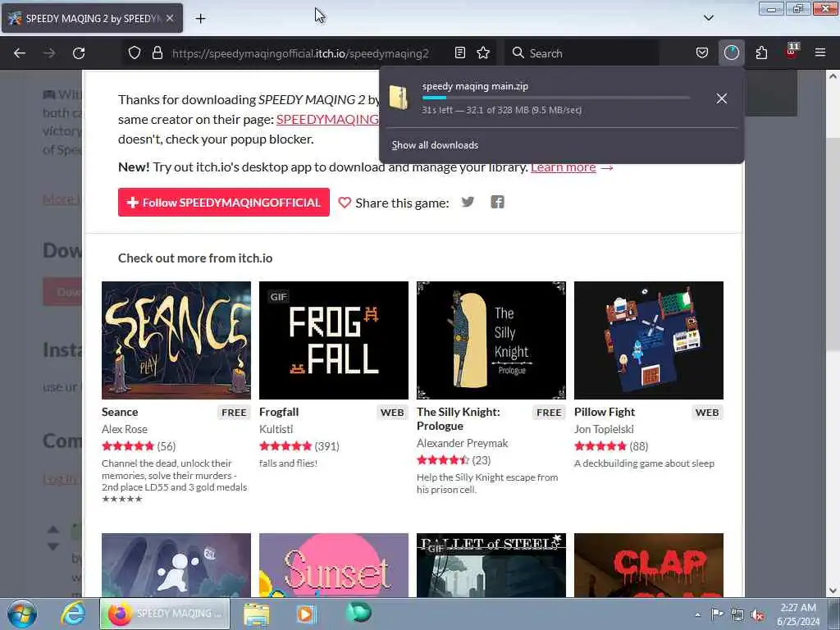The height and width of the screenshot is (630, 840).
Task: Launch Internet Explorer from taskbar
Action: [x=73, y=614]
